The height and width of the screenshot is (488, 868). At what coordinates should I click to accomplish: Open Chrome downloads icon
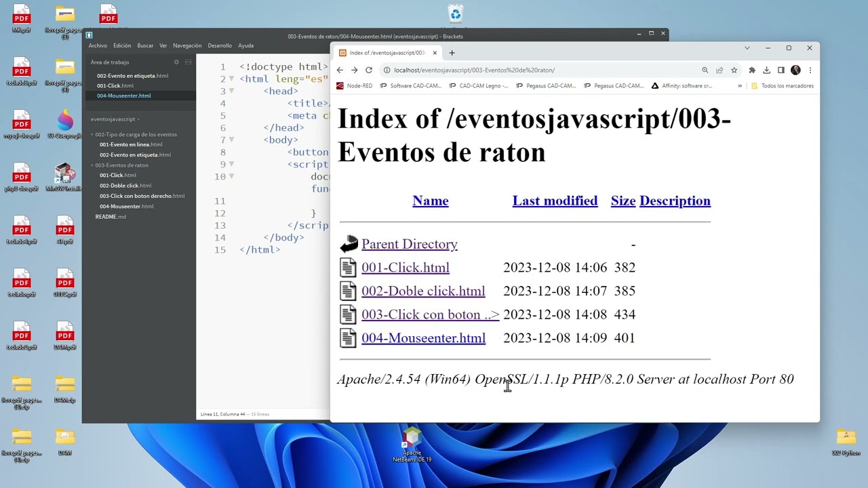766,70
